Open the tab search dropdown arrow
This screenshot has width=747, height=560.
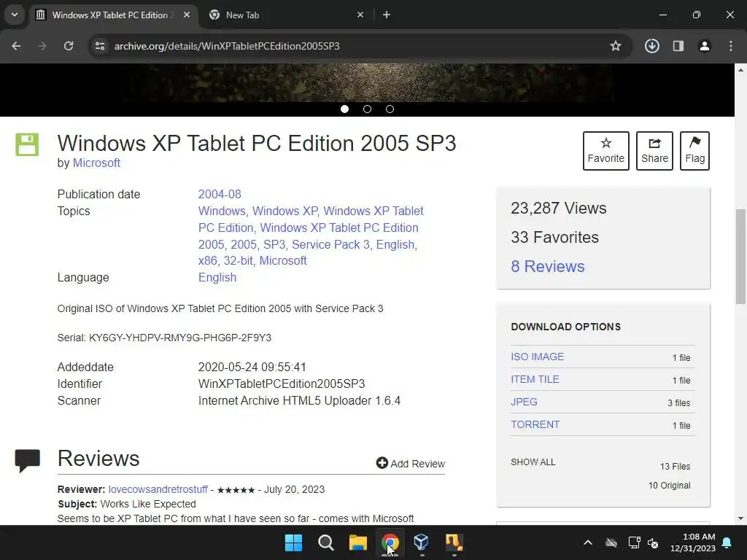pyautogui.click(x=15, y=15)
